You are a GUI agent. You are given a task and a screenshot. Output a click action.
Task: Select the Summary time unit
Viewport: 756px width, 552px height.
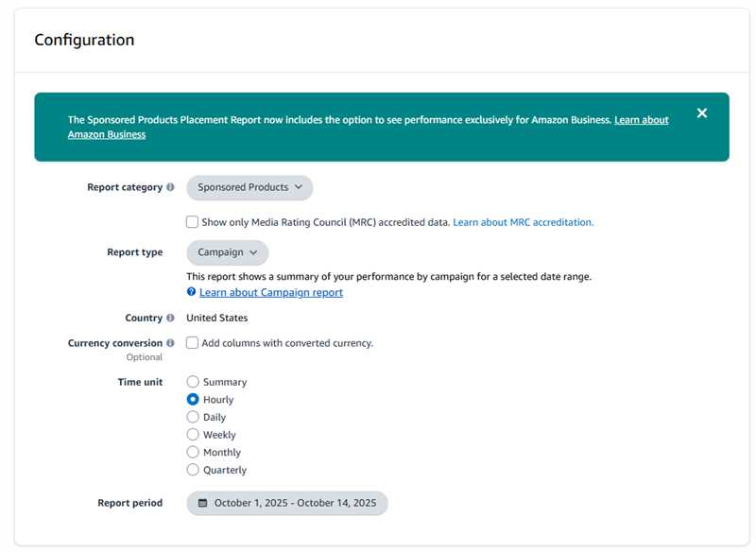193,382
